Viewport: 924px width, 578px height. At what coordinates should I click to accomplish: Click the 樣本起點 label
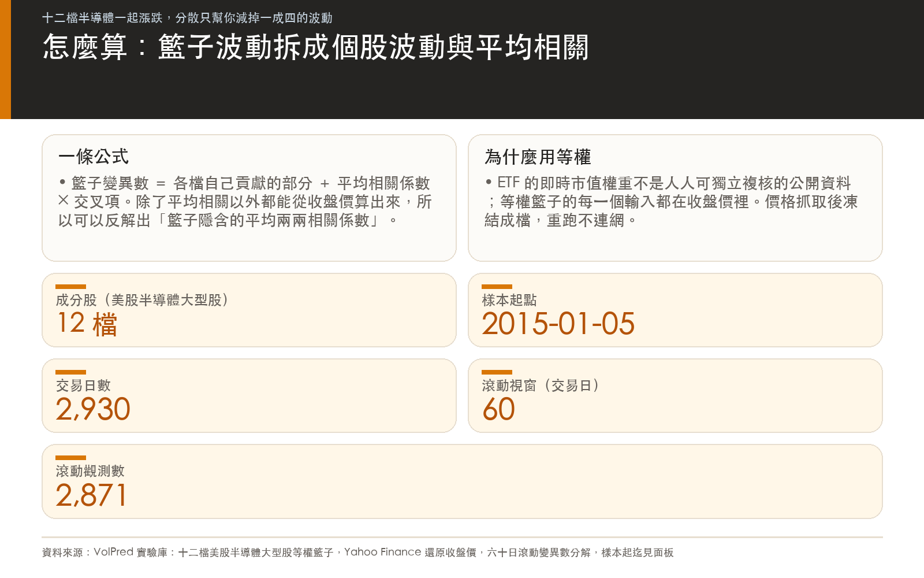(509, 300)
